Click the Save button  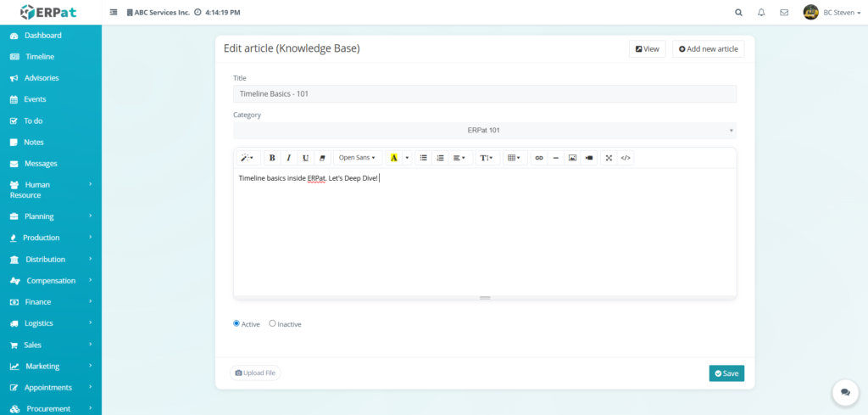(726, 373)
